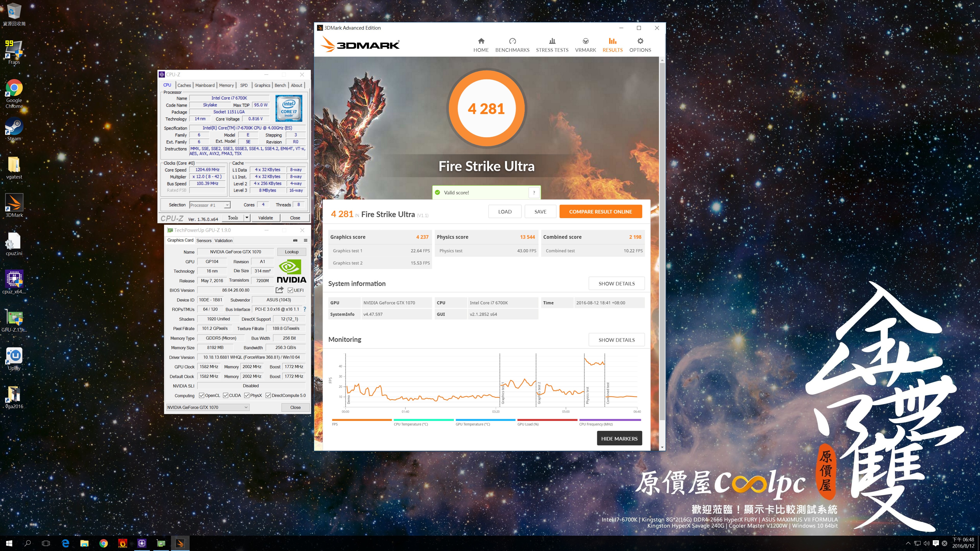Show details for System information
The image size is (980, 551).
(x=616, y=283)
